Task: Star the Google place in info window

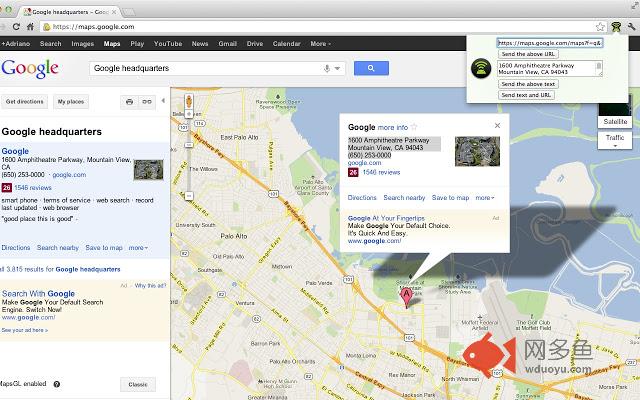Action: 415,128
